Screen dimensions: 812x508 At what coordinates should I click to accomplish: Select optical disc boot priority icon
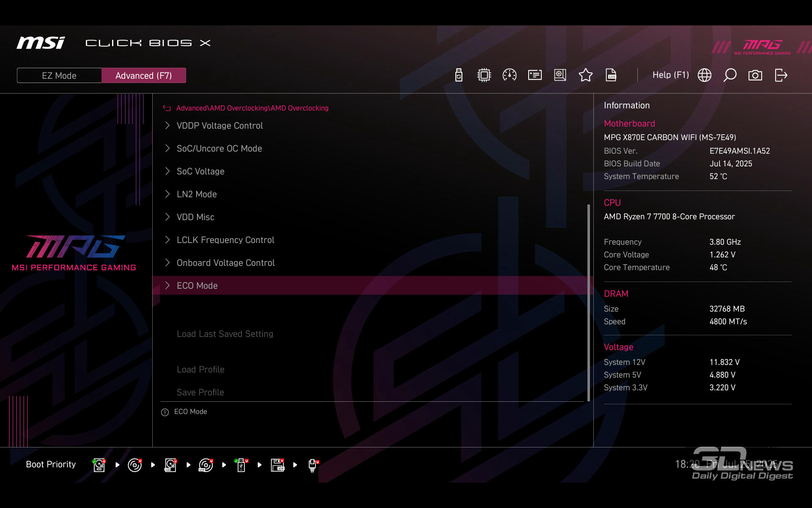(135, 465)
